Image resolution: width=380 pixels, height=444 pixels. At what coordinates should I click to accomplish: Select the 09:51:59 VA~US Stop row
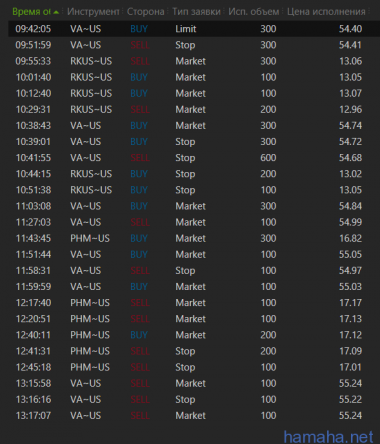pyautogui.click(x=189, y=45)
